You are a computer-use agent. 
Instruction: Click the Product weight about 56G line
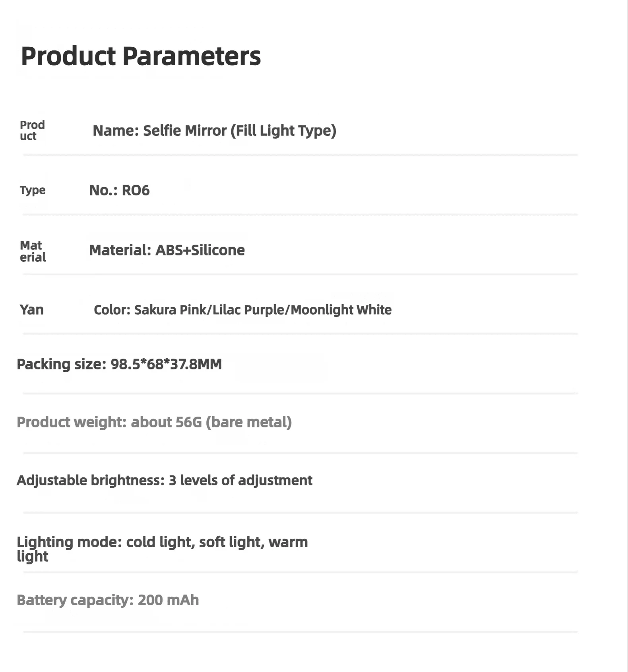(x=154, y=422)
